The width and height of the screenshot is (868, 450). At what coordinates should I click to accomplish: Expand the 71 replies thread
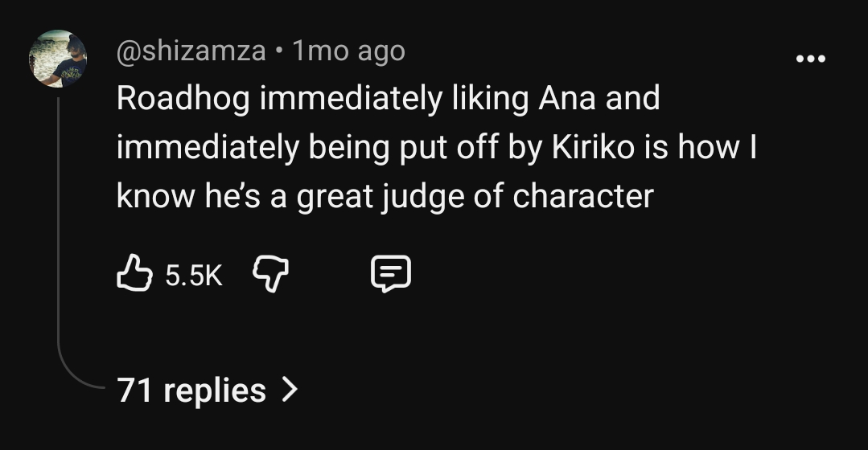[207, 390]
